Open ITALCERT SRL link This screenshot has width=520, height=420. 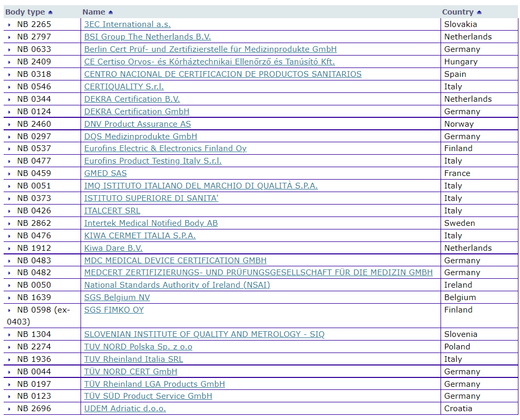(x=112, y=210)
